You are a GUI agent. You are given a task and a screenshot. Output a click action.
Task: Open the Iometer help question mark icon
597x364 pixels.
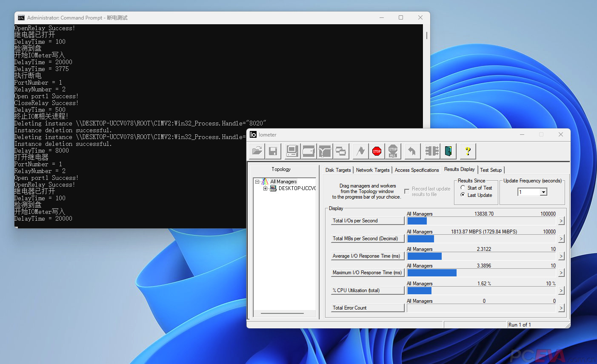468,151
